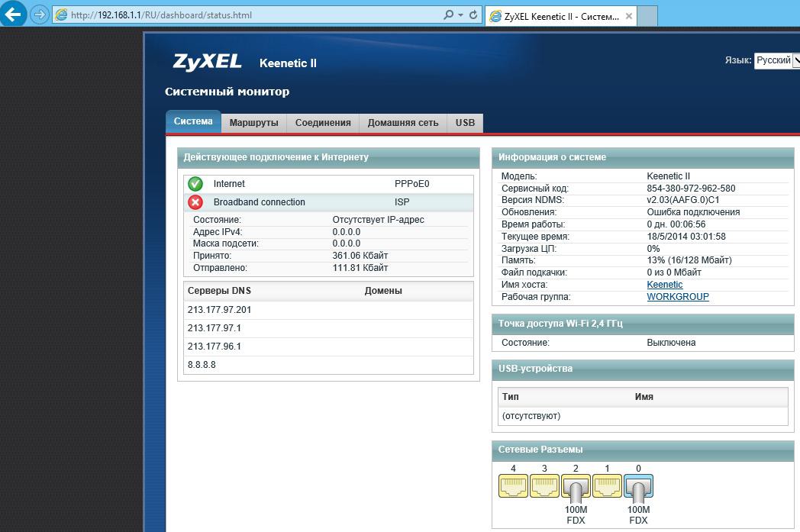Select the Internet PPPoE0 connection row
Image resolution: width=800 pixels, height=532 pixels.
pyautogui.click(x=328, y=184)
